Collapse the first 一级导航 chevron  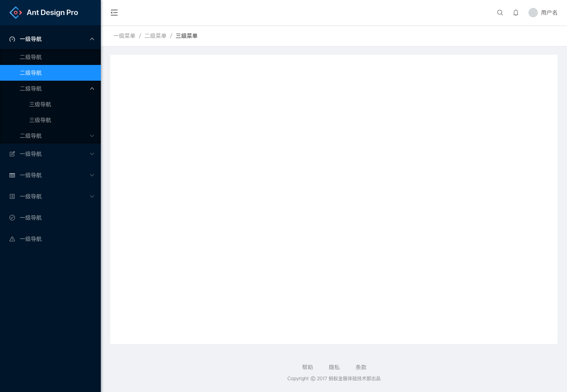[92, 39]
